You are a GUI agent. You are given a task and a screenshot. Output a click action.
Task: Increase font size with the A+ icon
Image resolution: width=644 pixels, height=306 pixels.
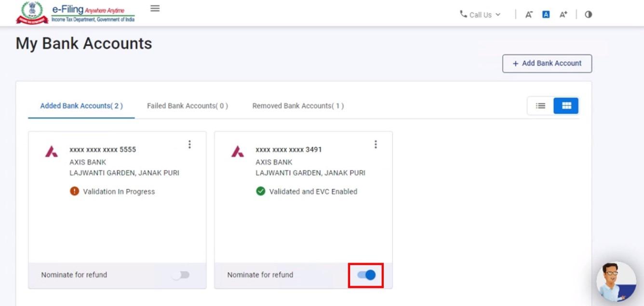pyautogui.click(x=563, y=14)
